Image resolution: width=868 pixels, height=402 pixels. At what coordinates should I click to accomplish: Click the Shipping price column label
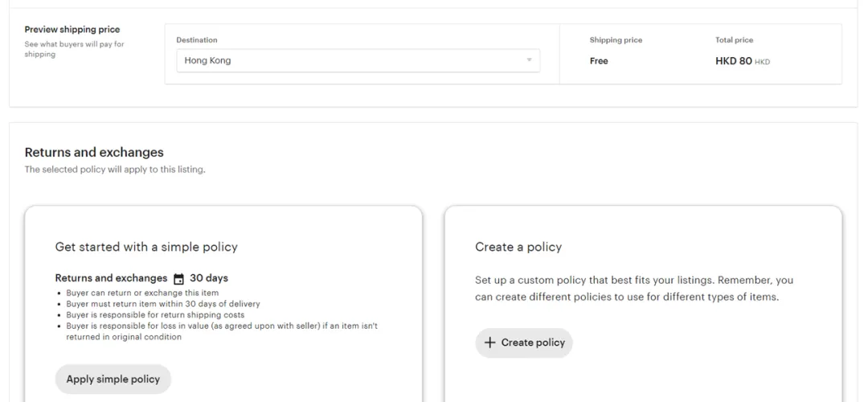(x=616, y=40)
